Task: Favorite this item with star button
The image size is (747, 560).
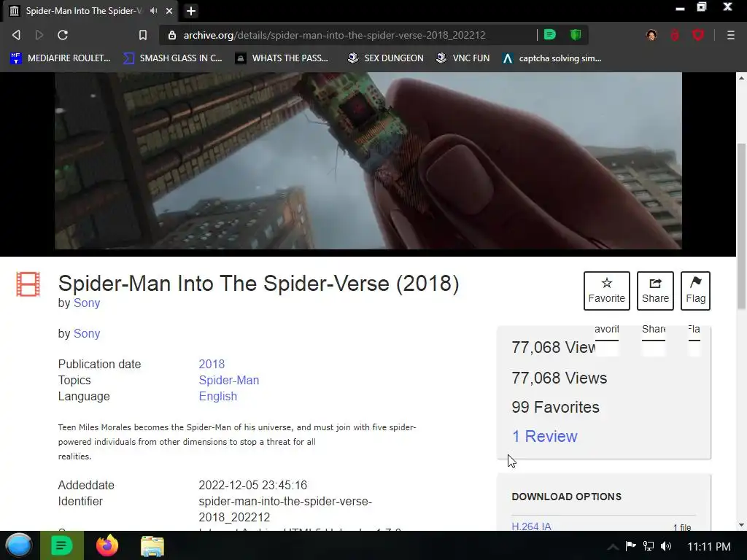Action: 606,290
